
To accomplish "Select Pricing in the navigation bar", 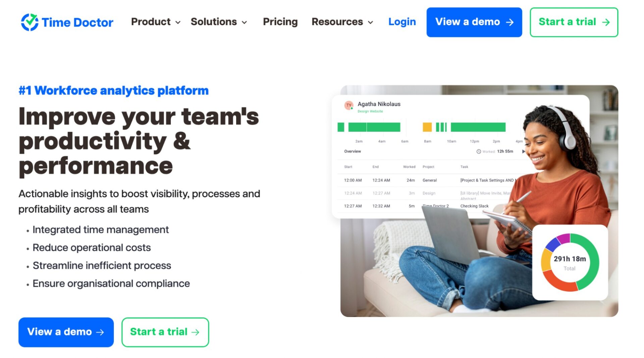I will pos(280,22).
